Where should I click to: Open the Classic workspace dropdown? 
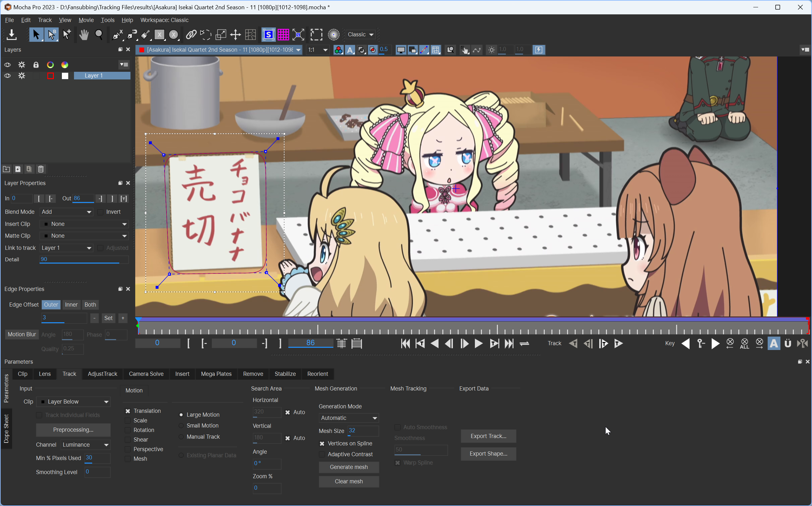pos(360,34)
